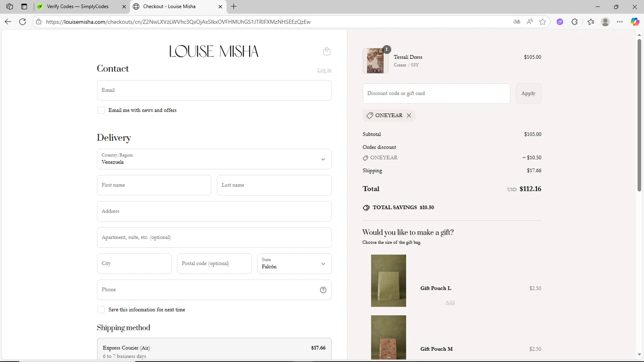Check Save this information for next time
This screenshot has width=644, height=362.
[x=101, y=310]
